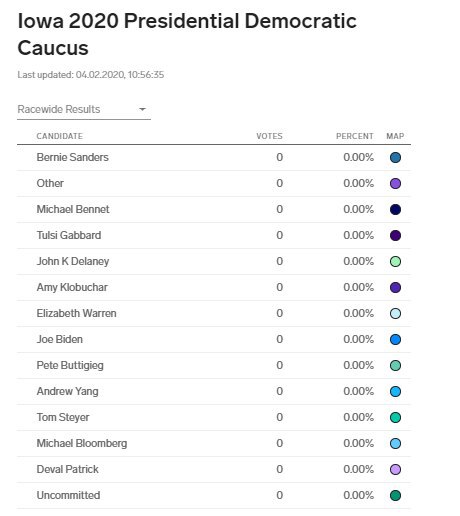Click Bernie Sanders map color dot
The width and height of the screenshot is (460, 516).
tap(395, 157)
